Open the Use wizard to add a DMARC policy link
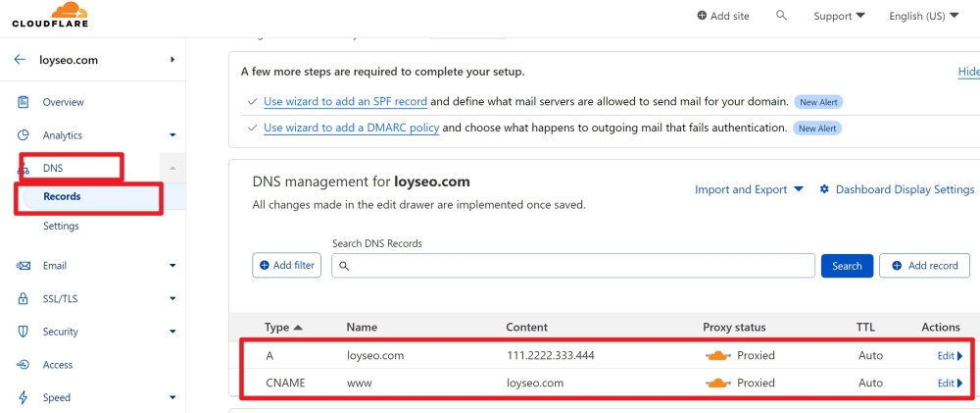This screenshot has height=413, width=980. pos(351,128)
